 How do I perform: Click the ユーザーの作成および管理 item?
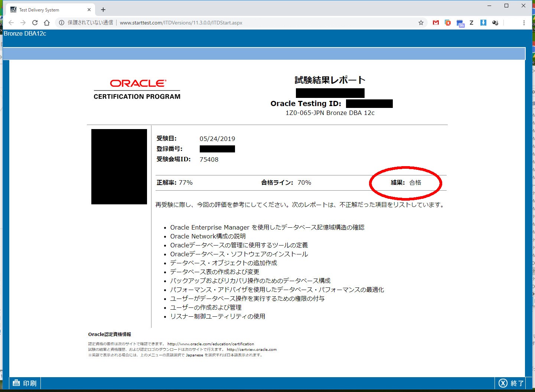point(206,307)
